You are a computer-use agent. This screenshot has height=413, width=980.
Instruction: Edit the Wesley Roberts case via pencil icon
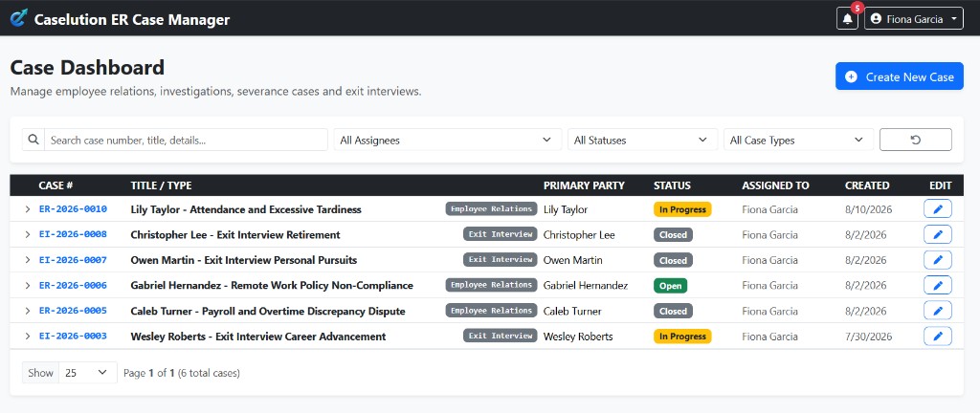938,337
